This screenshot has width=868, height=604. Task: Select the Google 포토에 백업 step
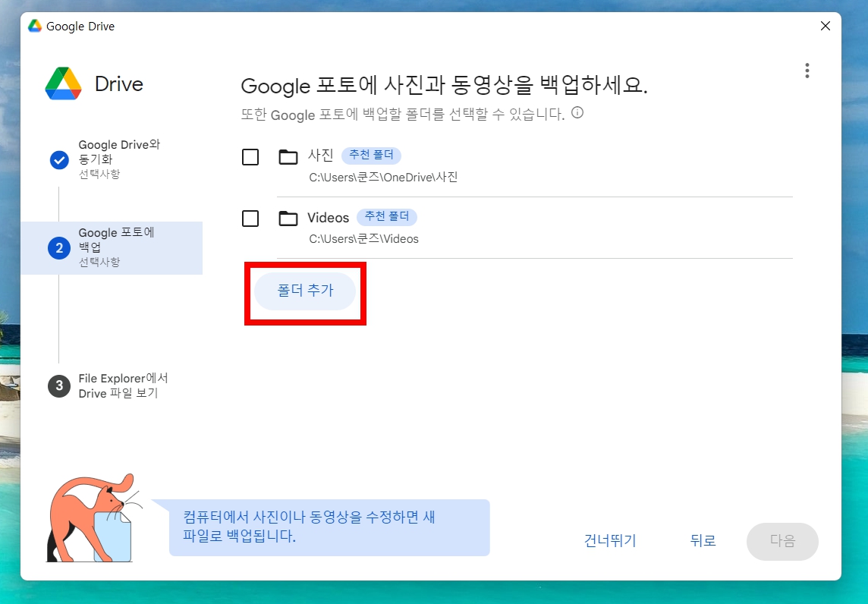112,247
